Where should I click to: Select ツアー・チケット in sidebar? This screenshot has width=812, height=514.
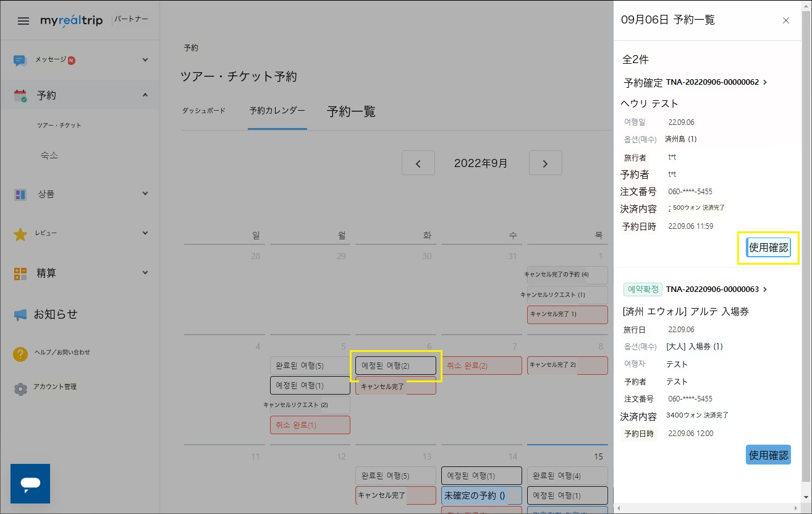click(59, 126)
